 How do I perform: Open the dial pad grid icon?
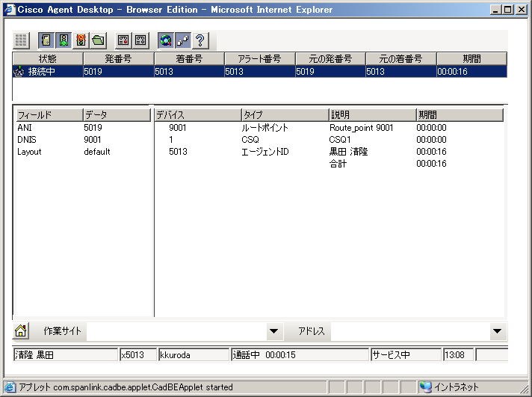tap(21, 40)
